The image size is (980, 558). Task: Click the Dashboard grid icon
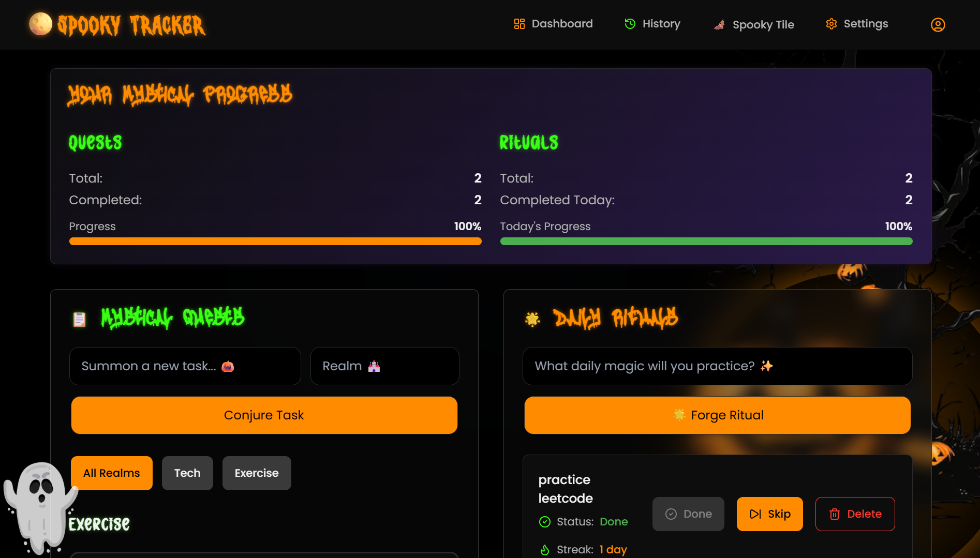(519, 24)
